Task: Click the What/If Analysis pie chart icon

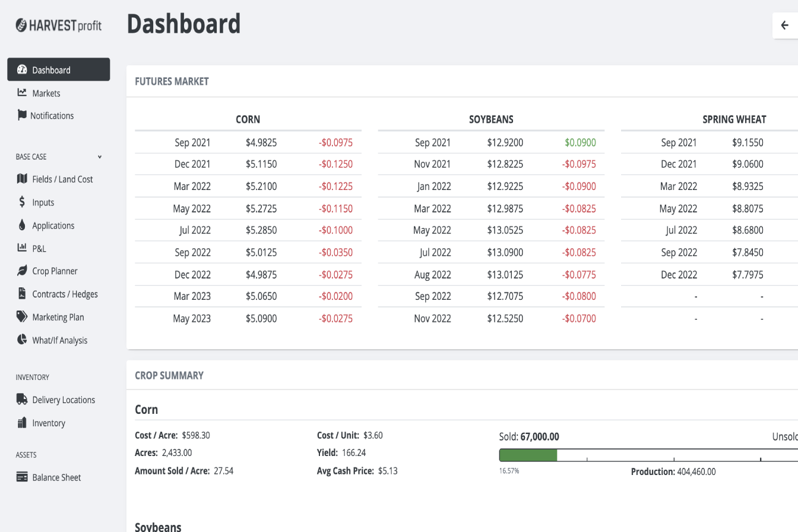Action: (x=22, y=340)
